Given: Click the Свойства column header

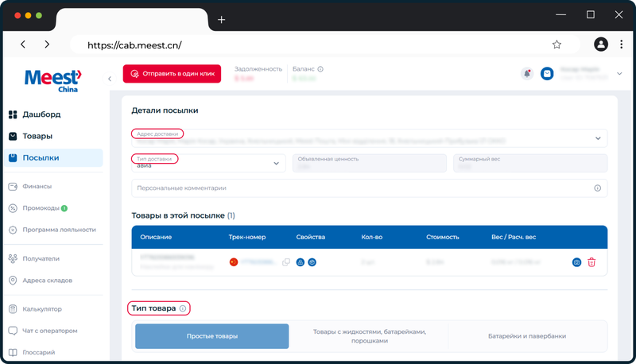Looking at the screenshot, I should tap(311, 237).
